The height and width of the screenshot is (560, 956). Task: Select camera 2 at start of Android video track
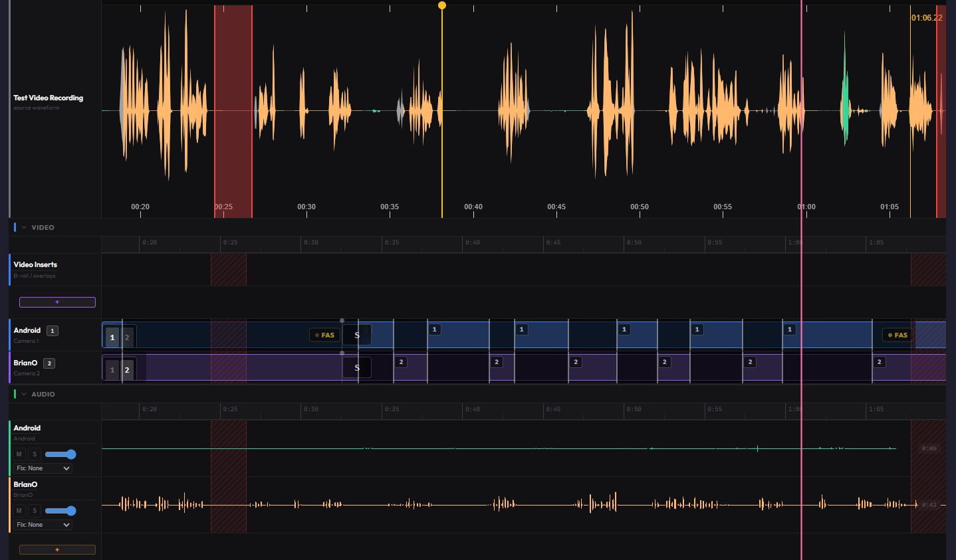pos(127,337)
